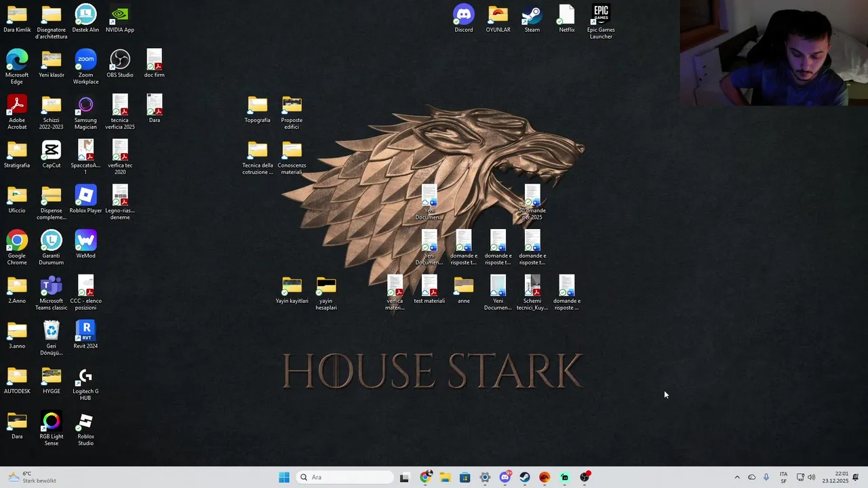
Task: Open the NVIDIA App shortcut
Action: 120,19
